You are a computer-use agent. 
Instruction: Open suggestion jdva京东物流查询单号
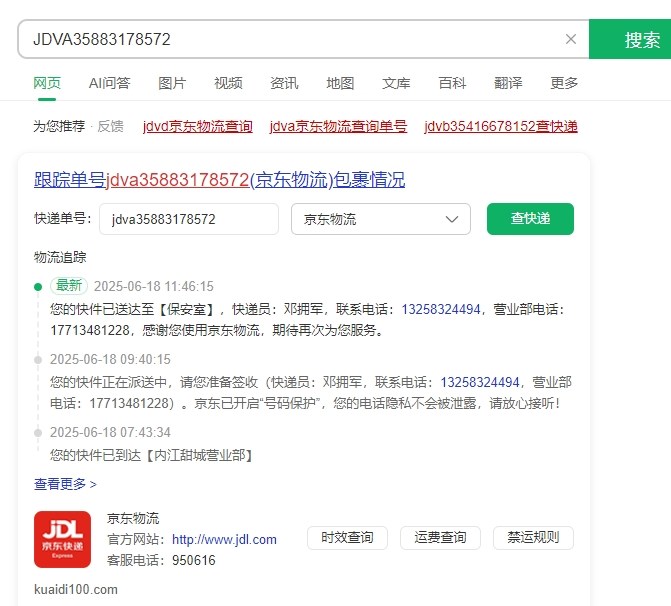click(338, 126)
